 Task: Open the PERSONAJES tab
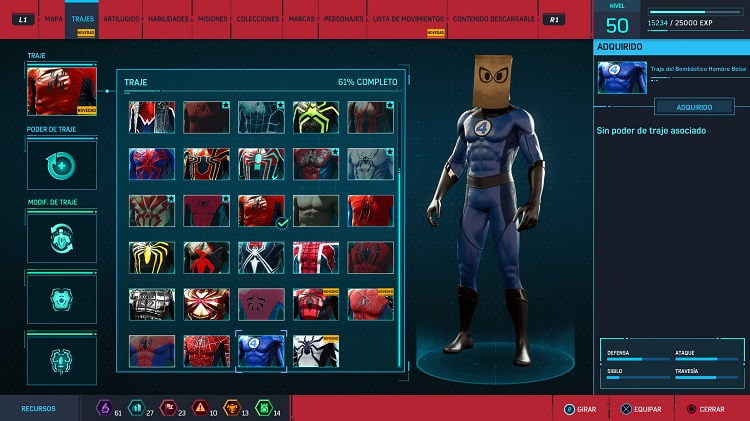point(343,19)
